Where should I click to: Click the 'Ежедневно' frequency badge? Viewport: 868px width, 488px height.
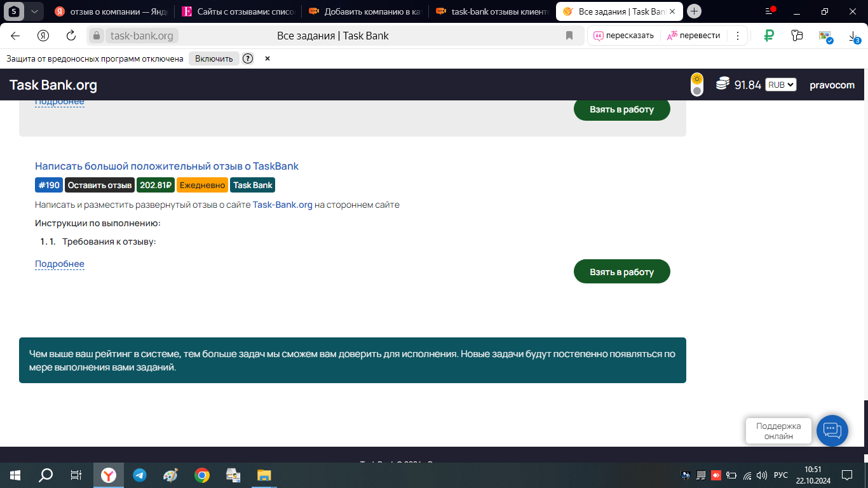click(x=203, y=185)
